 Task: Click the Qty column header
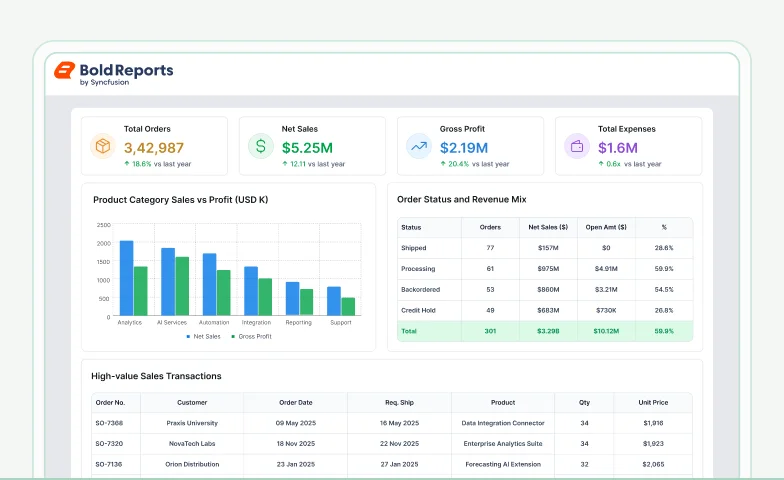[584, 402]
